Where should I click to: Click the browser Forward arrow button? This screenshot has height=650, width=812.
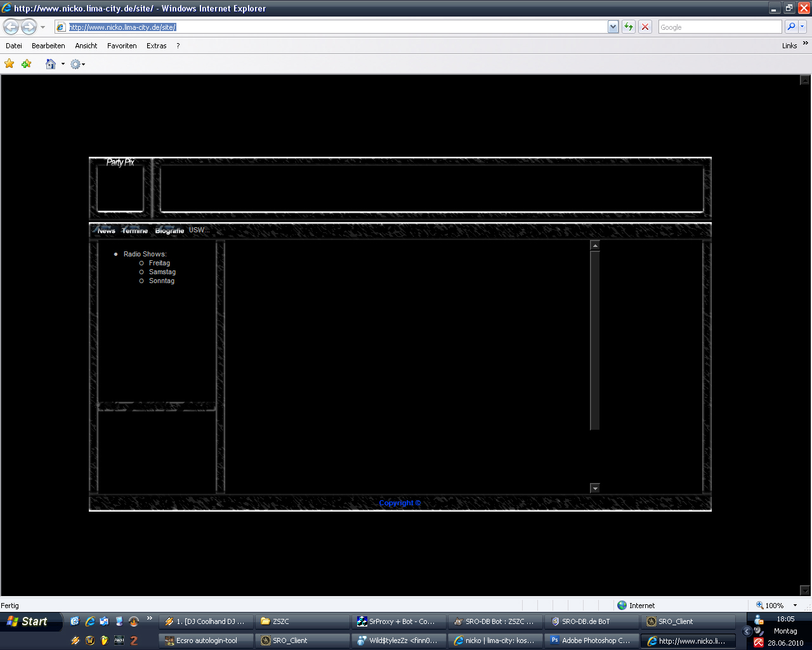tap(29, 27)
